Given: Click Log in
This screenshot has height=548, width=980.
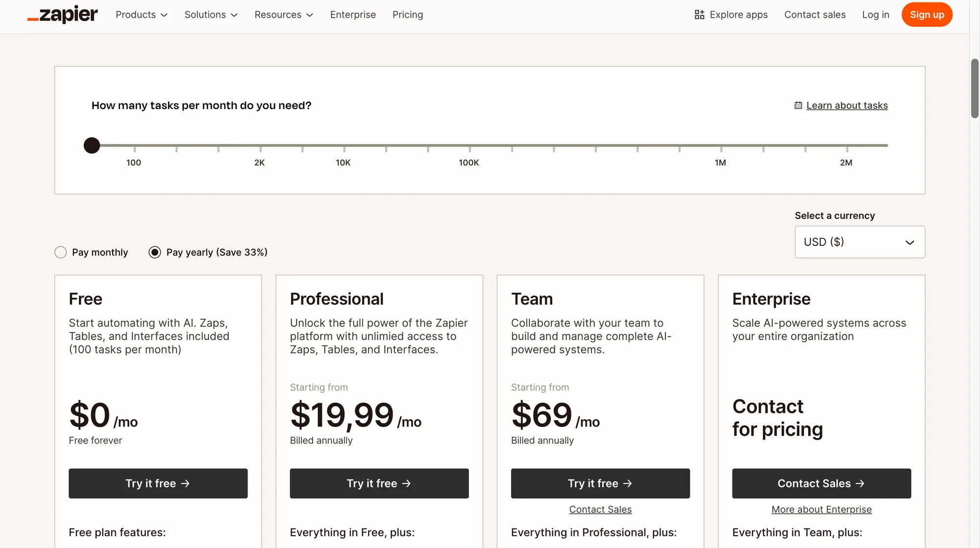Looking at the screenshot, I should (876, 15).
